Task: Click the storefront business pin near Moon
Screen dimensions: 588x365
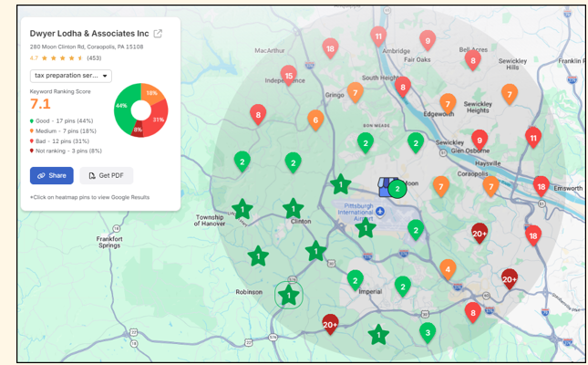Action: coord(387,187)
